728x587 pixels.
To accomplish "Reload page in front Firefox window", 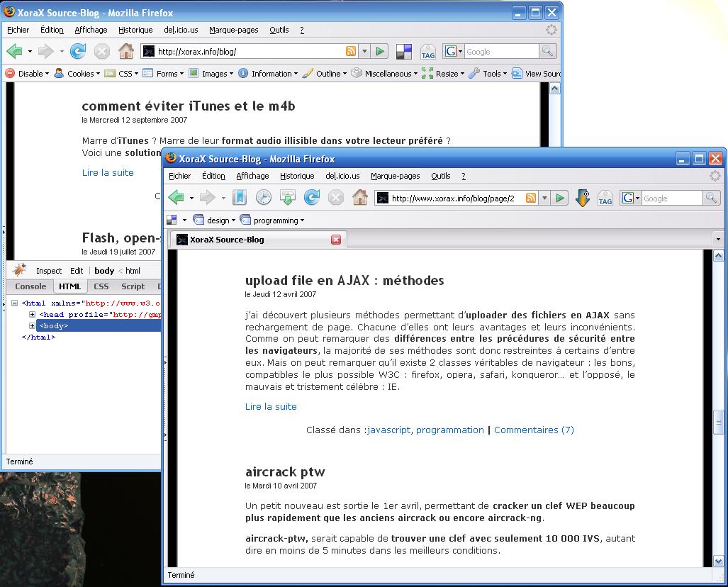I will point(311,198).
